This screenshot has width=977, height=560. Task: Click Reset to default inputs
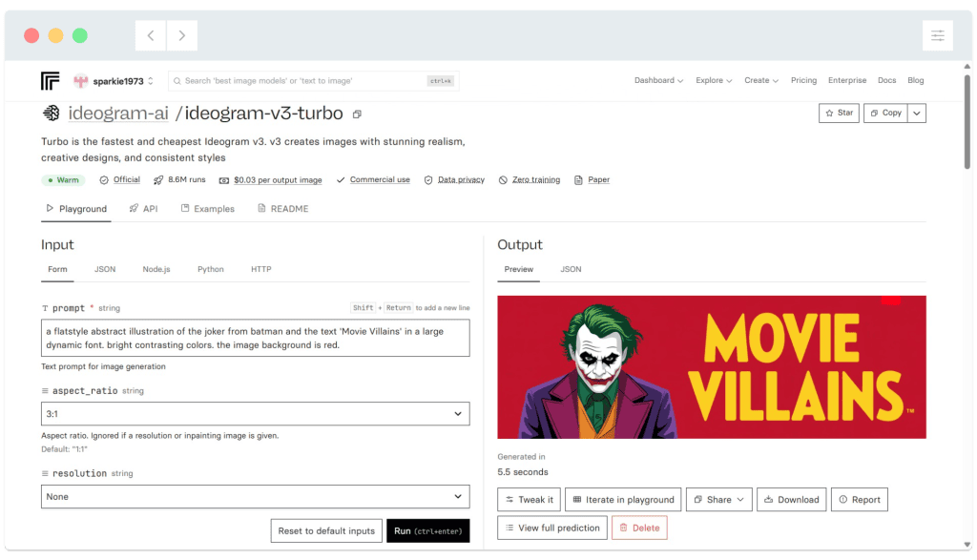(326, 530)
